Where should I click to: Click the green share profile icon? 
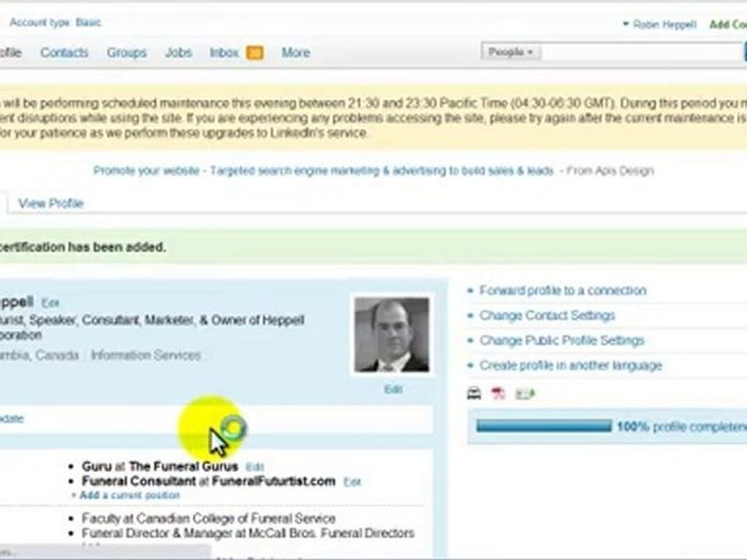pos(525,394)
